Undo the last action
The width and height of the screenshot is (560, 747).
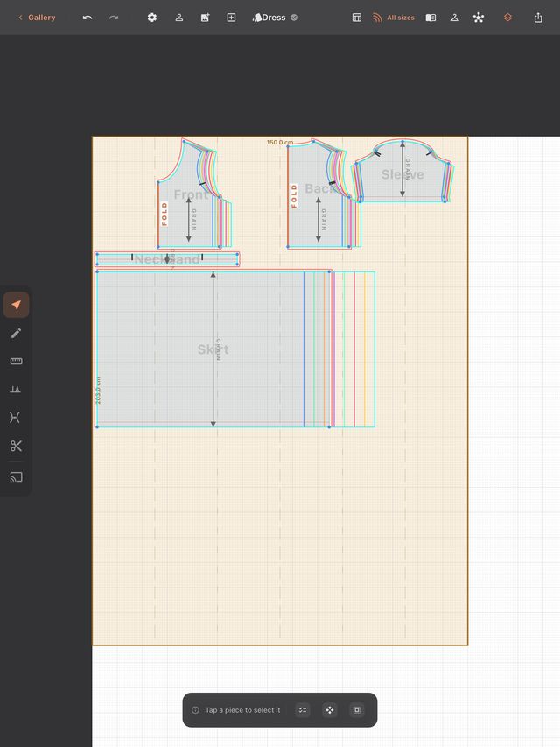click(x=87, y=18)
